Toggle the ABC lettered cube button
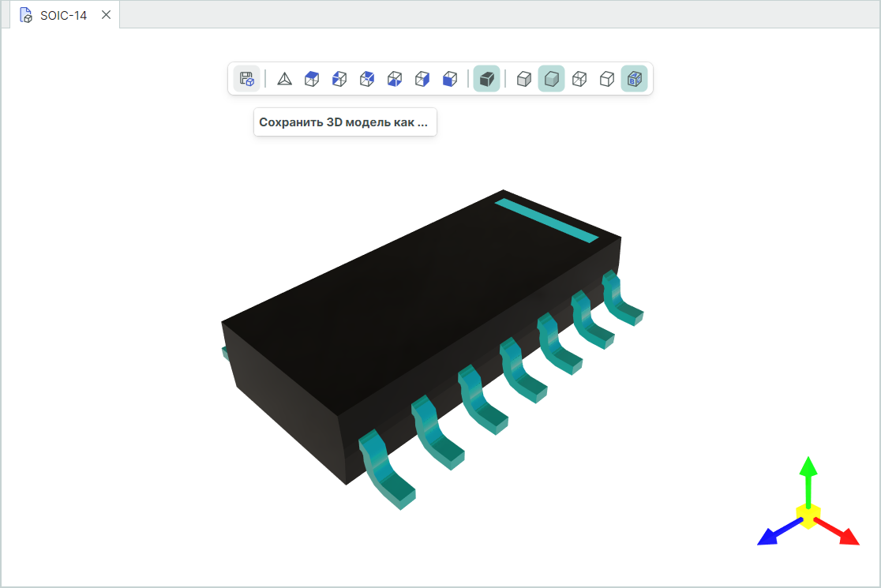Screen dimensions: 881x588 (x=634, y=79)
